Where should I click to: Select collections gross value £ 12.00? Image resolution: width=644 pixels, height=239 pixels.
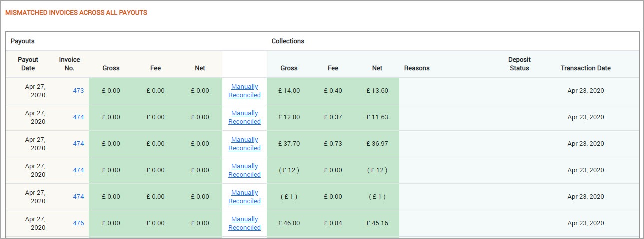click(x=289, y=117)
